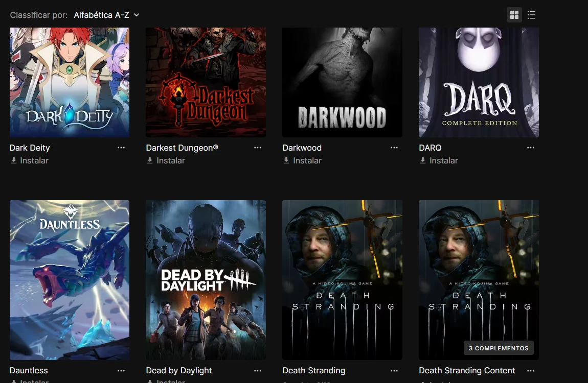Viewport: 588px width, 383px height.
Task: Click the Dark Deity title text
Action: click(30, 148)
